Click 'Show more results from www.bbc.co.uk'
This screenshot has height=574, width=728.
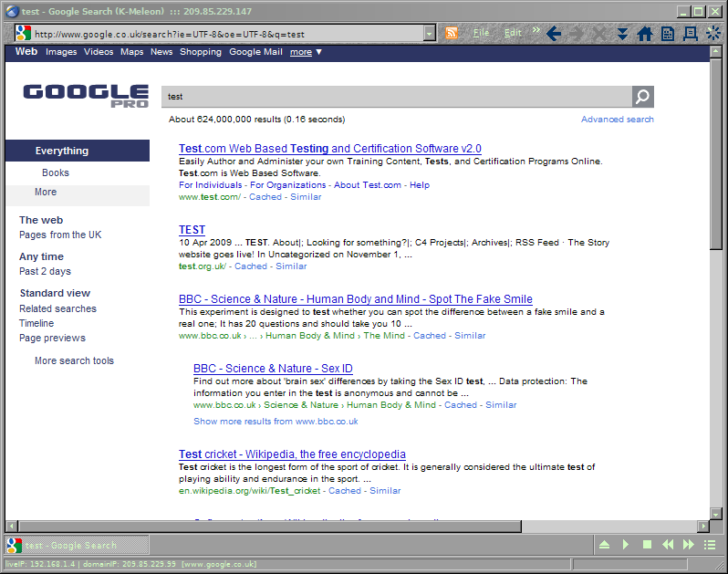click(276, 422)
